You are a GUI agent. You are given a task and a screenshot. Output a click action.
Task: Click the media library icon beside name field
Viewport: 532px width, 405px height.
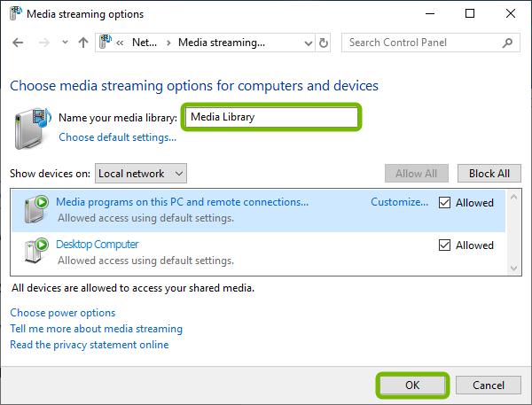click(33, 125)
